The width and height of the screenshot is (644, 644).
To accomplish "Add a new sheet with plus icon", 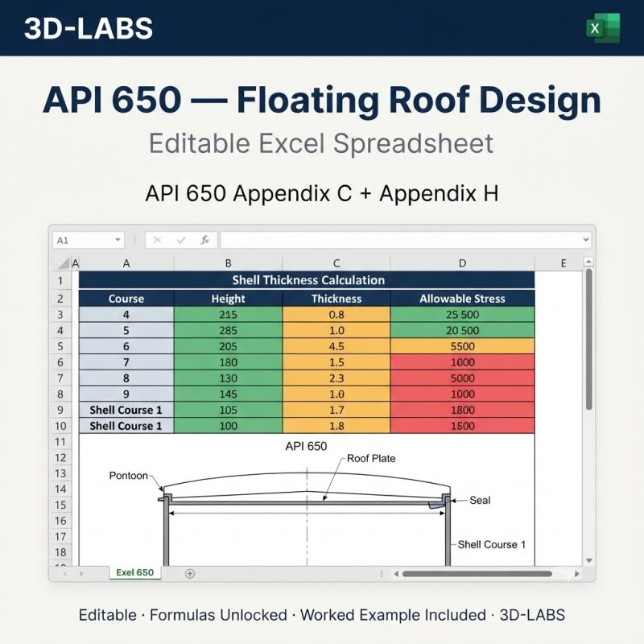I will pyautogui.click(x=190, y=574).
